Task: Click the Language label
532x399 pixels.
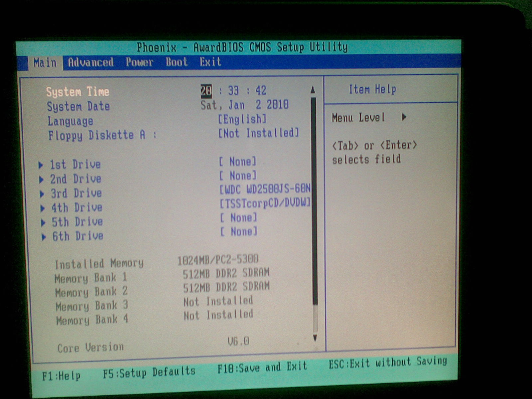Action: click(x=70, y=121)
